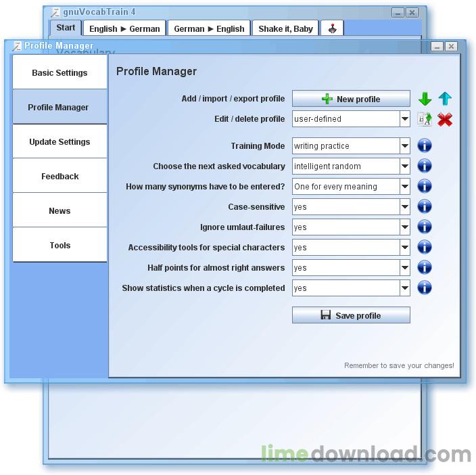Open Update Settings section
This screenshot has width=476, height=475.
59,141
